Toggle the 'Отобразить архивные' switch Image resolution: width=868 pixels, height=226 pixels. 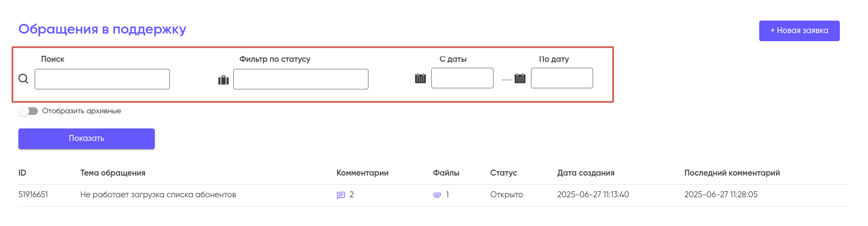point(28,111)
